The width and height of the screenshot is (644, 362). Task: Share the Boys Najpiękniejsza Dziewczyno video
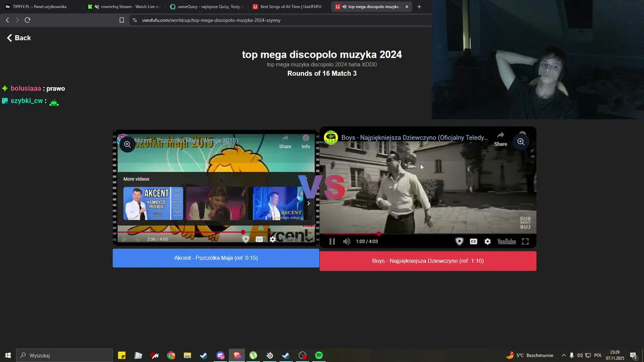pos(501,139)
